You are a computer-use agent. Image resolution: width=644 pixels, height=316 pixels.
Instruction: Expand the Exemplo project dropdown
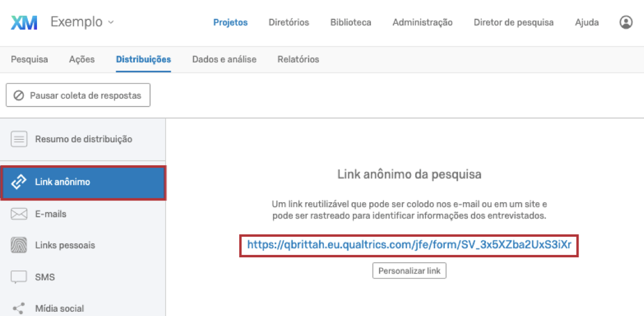click(82, 22)
